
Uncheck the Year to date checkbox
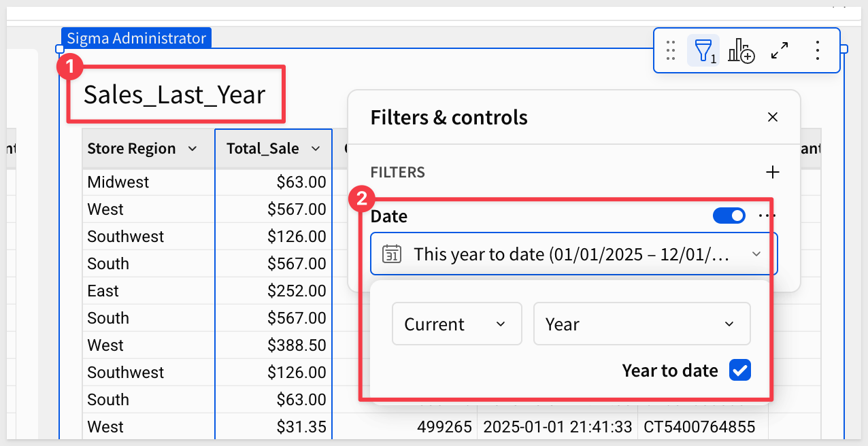(x=739, y=371)
